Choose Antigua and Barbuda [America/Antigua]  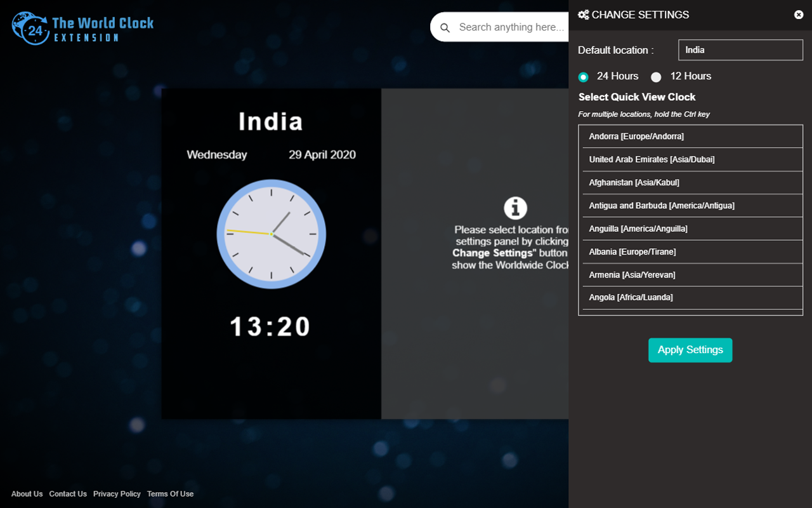coord(693,206)
